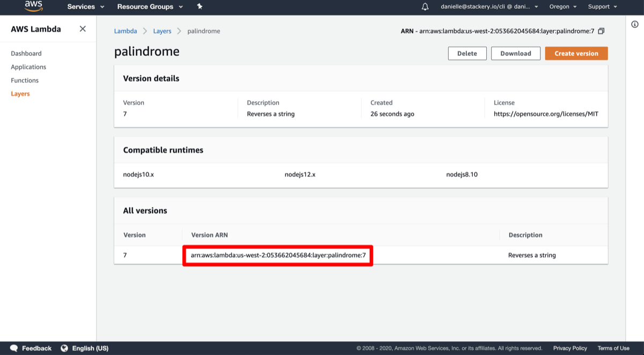
Task: Open the info panel icon
Action: [x=635, y=25]
